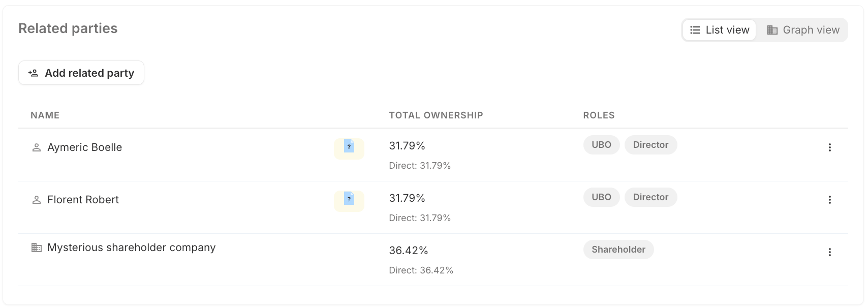Switch to List view

click(719, 30)
